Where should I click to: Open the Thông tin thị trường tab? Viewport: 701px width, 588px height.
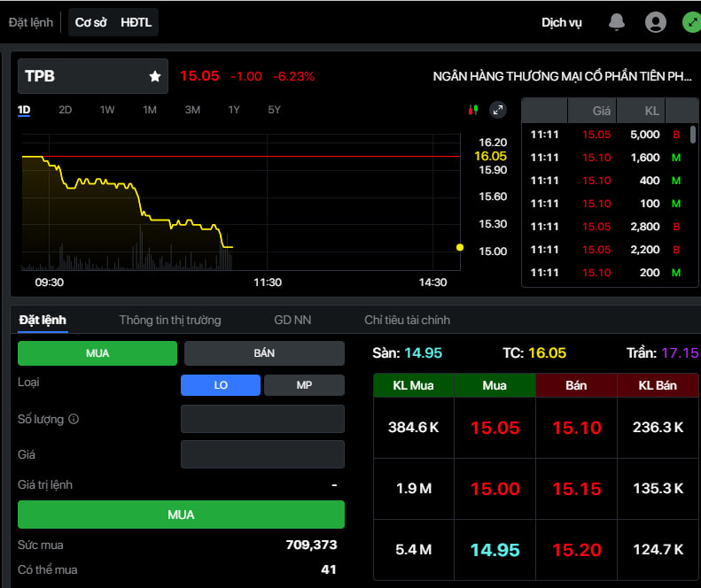tap(170, 320)
